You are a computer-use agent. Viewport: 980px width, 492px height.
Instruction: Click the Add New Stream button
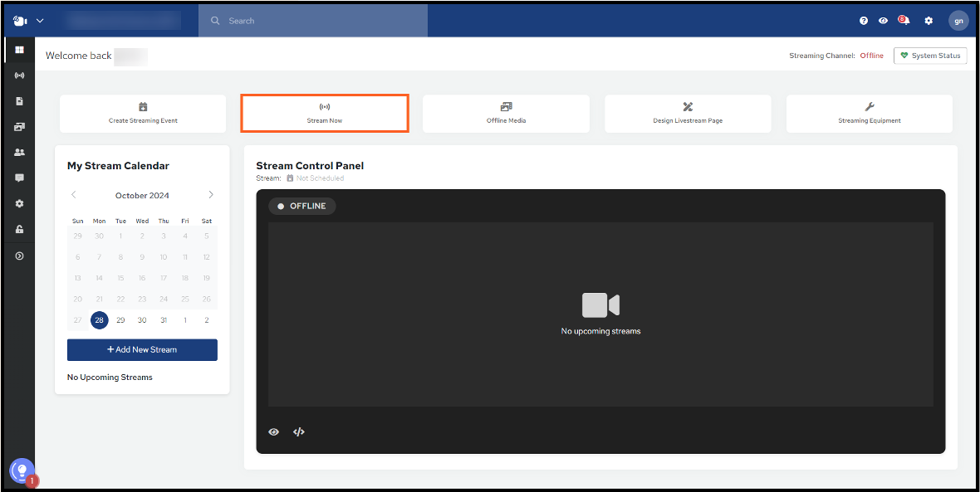pyautogui.click(x=142, y=350)
